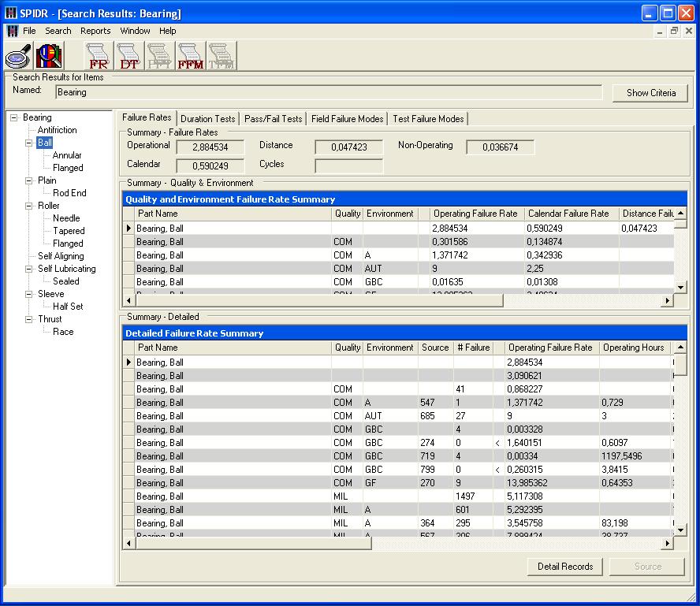Minimize the inner document window
700x606 pixels.
pyautogui.click(x=660, y=31)
